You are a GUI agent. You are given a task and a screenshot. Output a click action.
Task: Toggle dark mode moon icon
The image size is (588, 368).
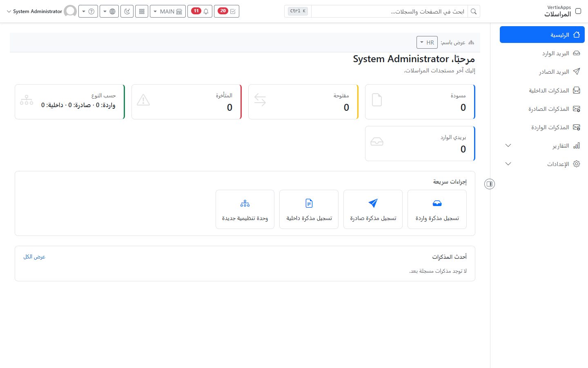click(x=127, y=11)
